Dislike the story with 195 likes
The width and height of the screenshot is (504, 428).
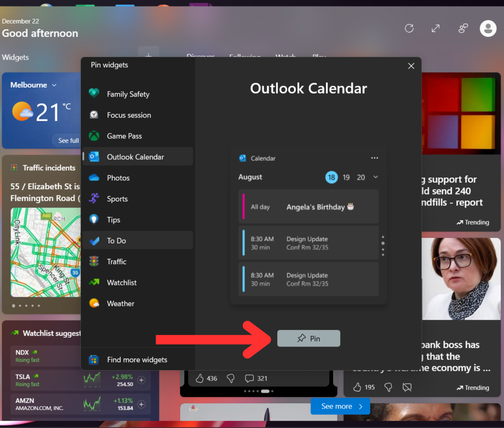click(x=388, y=387)
